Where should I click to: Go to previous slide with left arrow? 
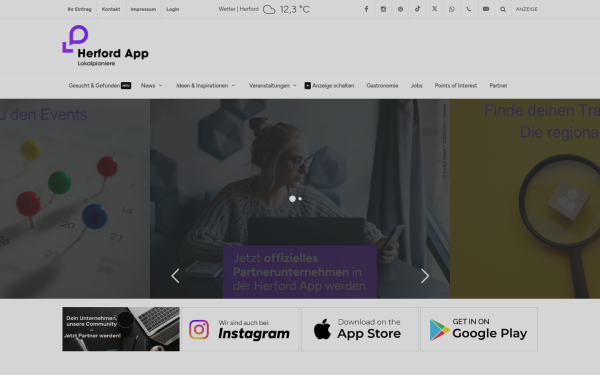tap(175, 276)
